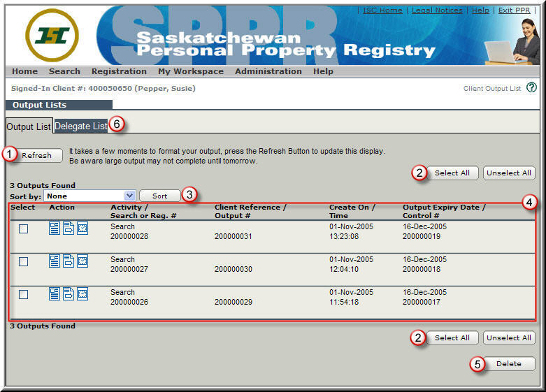Viewport: 546px width, 392px height.
Task: Click the Client Output List label
Action: coord(492,89)
